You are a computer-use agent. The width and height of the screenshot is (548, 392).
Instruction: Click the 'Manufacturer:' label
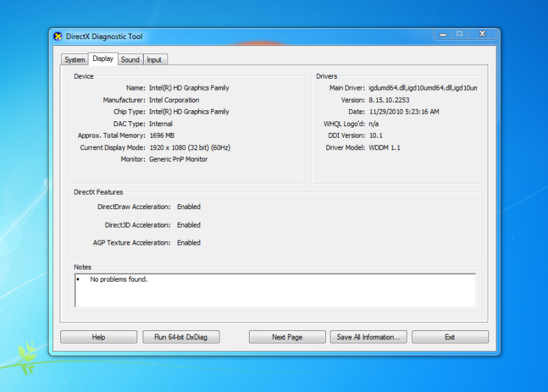(124, 100)
